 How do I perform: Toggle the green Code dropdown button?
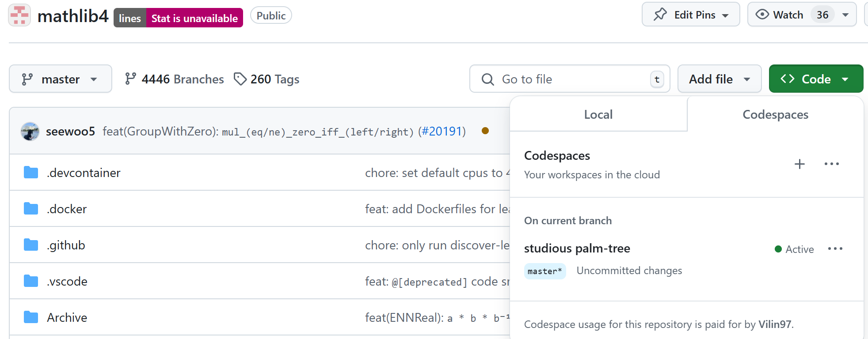tap(816, 79)
